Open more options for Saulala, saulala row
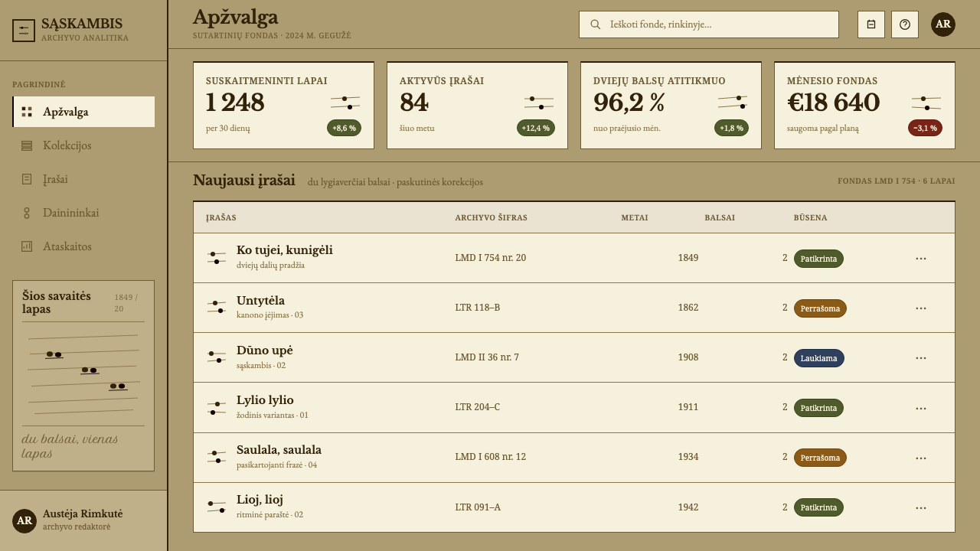The height and width of the screenshot is (551, 980). pyautogui.click(x=921, y=458)
